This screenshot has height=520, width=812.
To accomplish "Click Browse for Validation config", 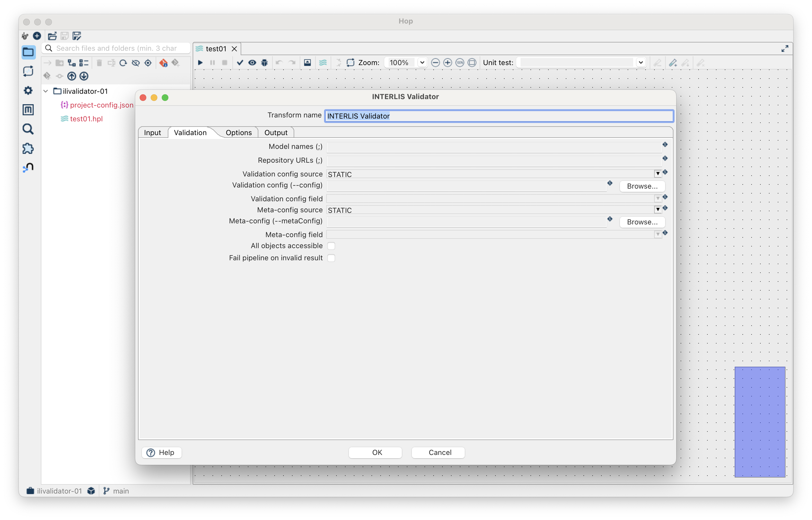I will pos(642,186).
